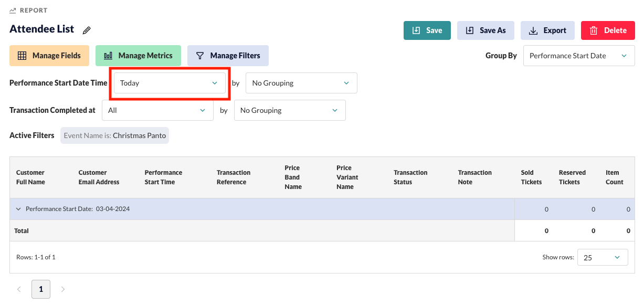Open Manage Fields
The height and width of the screenshot is (305, 644).
click(x=49, y=56)
